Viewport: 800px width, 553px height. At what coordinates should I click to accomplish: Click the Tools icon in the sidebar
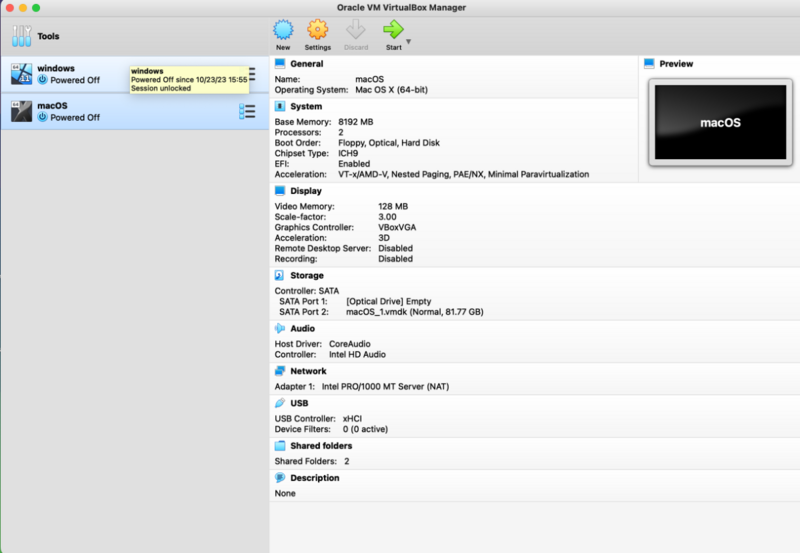(21, 37)
